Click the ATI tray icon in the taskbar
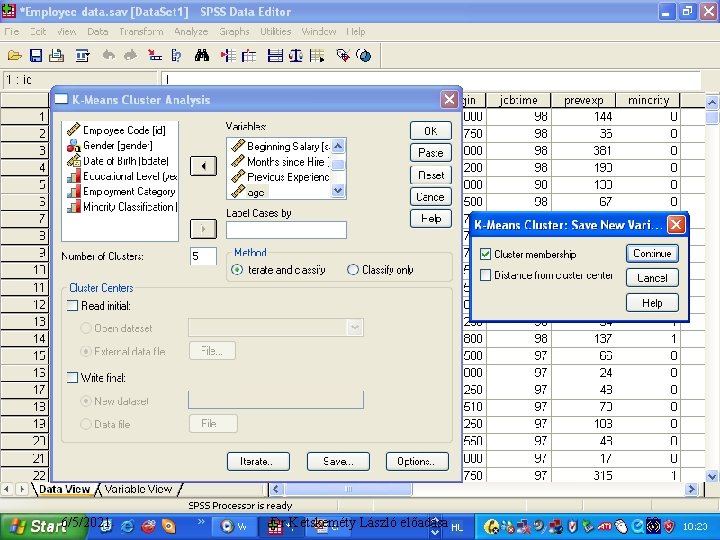The height and width of the screenshot is (540, 720). coord(604,526)
